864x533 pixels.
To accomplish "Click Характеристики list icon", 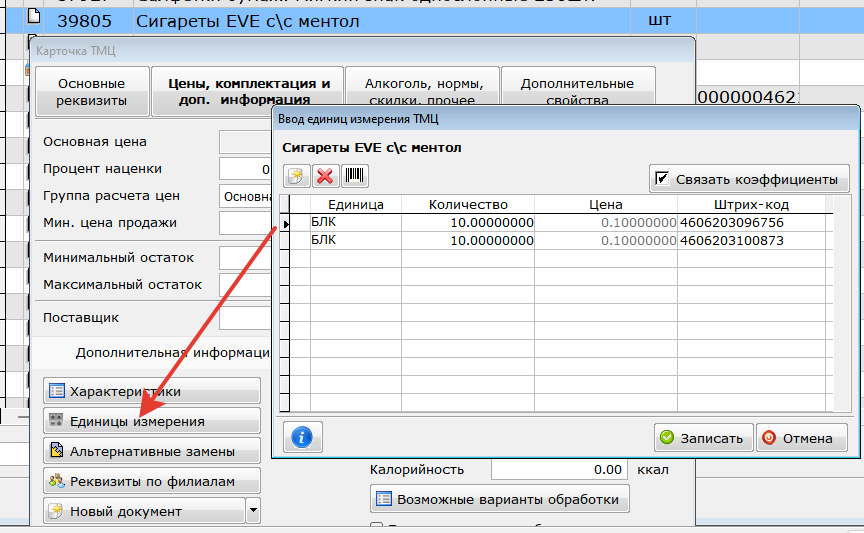I will [x=57, y=391].
